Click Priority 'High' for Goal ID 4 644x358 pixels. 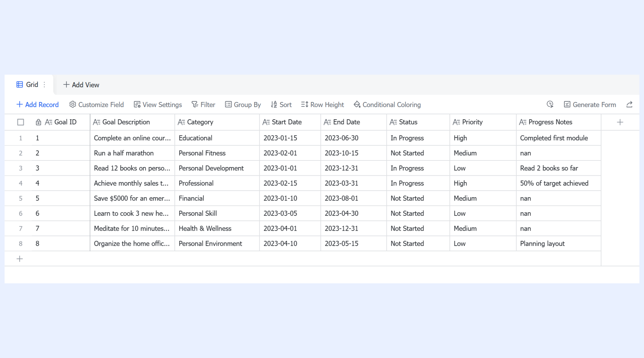point(483,183)
